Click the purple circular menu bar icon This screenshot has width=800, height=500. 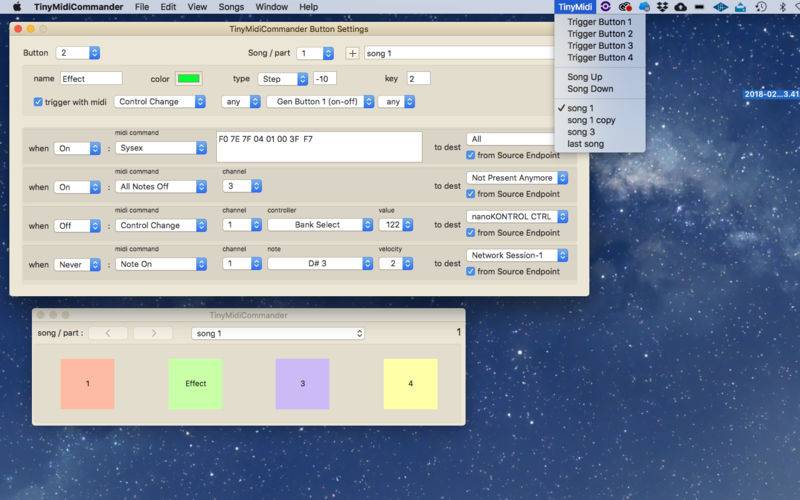[x=606, y=7]
